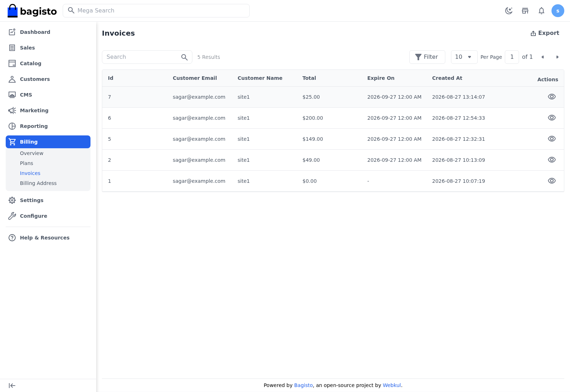Screen dimensions: 570x392
Task: Go to previous page arrow
Action: pyautogui.click(x=543, y=57)
